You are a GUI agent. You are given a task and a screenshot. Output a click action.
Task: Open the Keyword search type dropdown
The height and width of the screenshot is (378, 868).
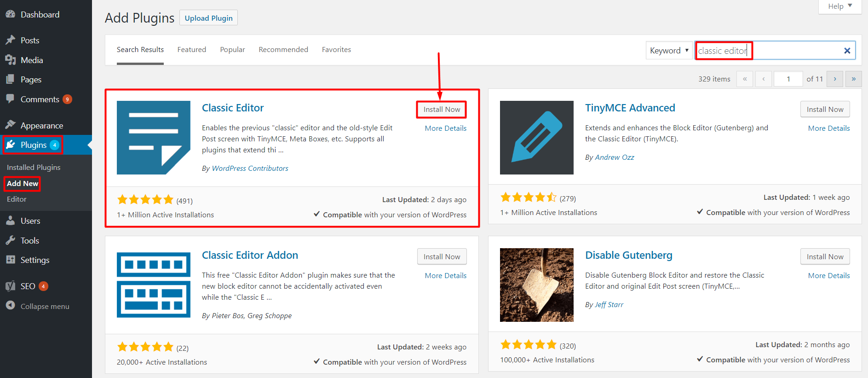669,51
